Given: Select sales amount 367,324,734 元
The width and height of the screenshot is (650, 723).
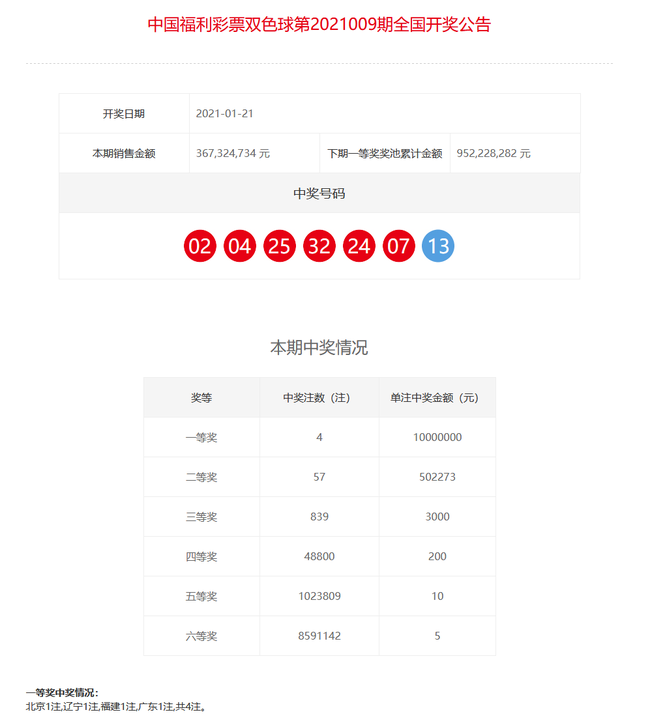Looking at the screenshot, I should [x=233, y=154].
